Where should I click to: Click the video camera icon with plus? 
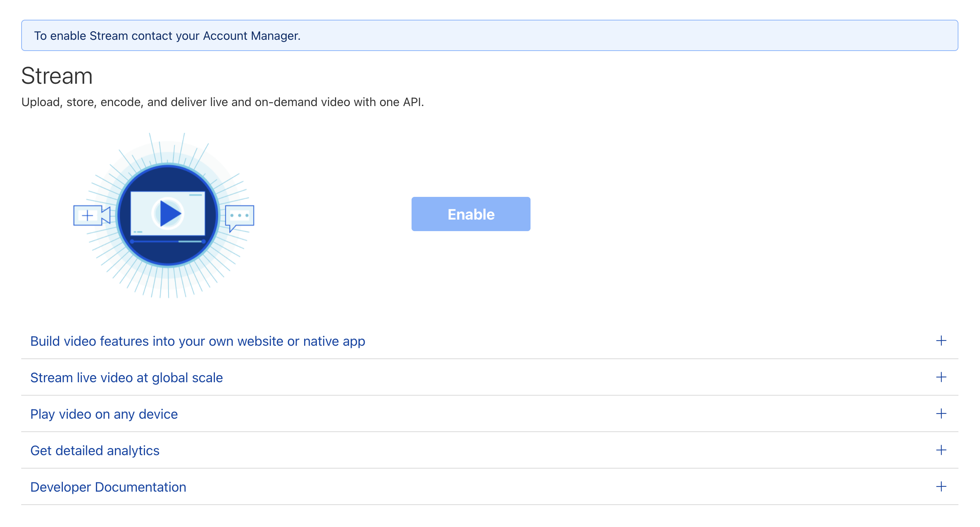91,215
